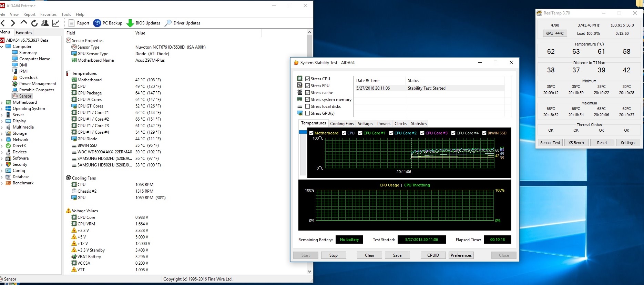Click the Refresh toolbar icon

34,23
